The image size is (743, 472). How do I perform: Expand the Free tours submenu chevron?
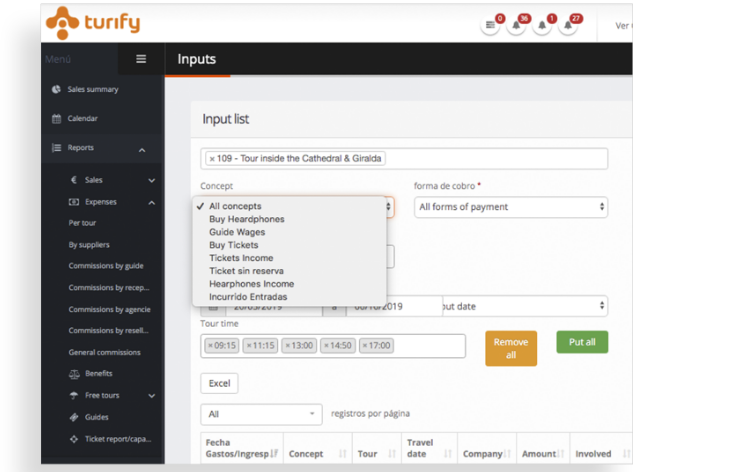pyautogui.click(x=152, y=396)
